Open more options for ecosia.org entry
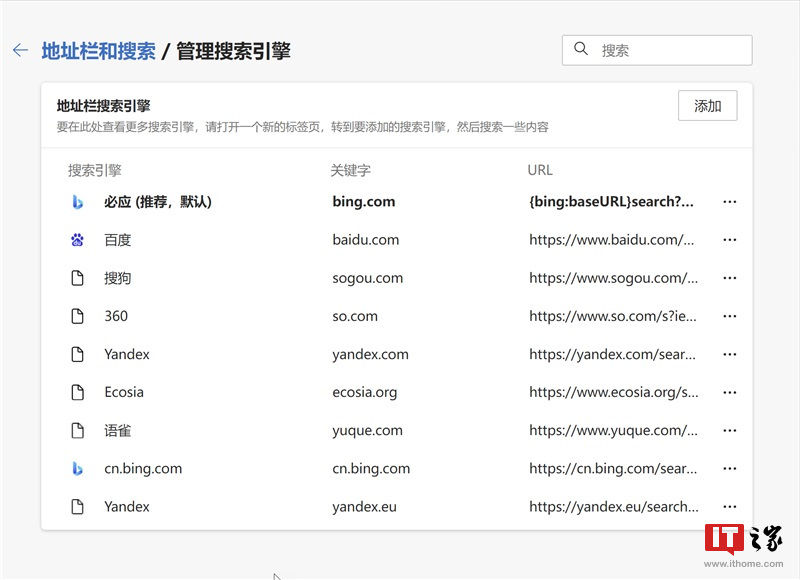Viewport: 800px width, 580px height. (730, 391)
